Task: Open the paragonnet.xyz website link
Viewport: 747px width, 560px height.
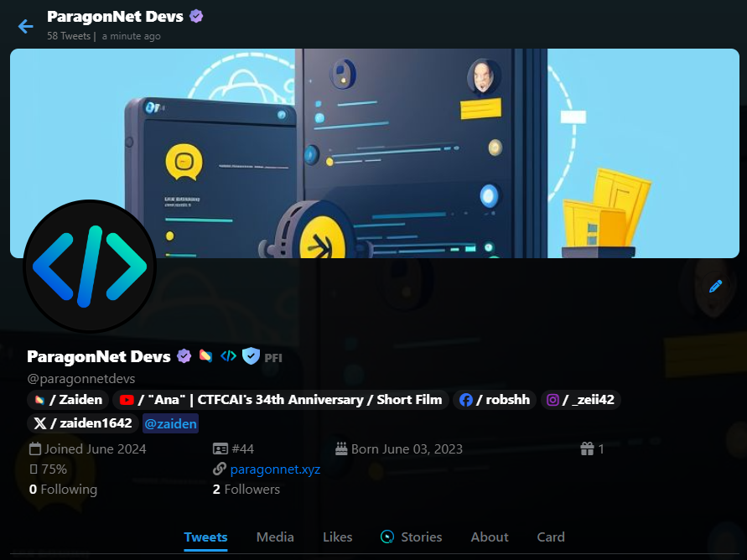Action: (275, 469)
